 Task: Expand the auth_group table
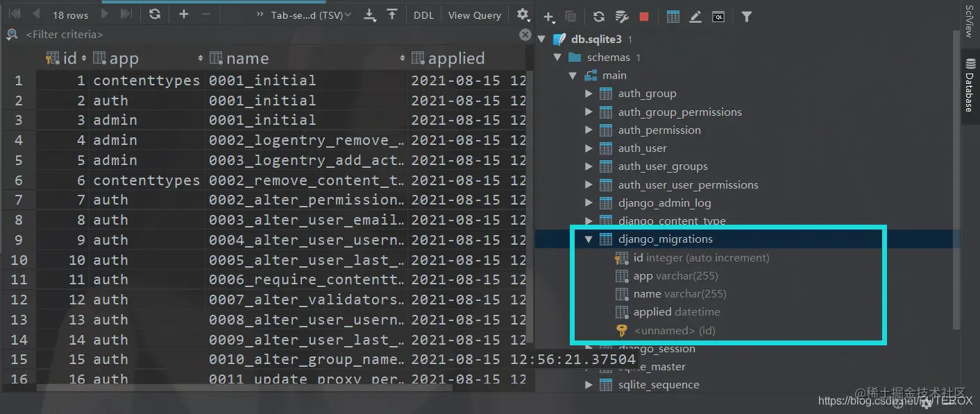[x=589, y=94]
